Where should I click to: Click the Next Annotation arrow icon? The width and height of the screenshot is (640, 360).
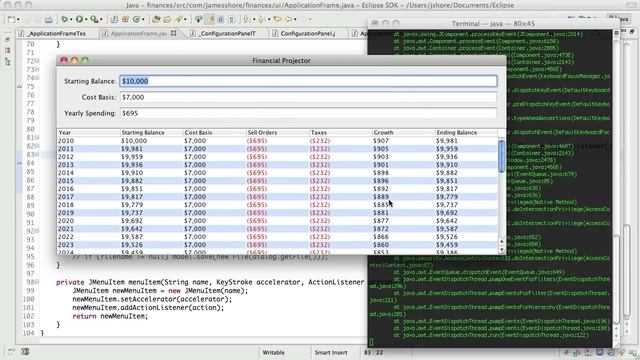tap(245, 19)
